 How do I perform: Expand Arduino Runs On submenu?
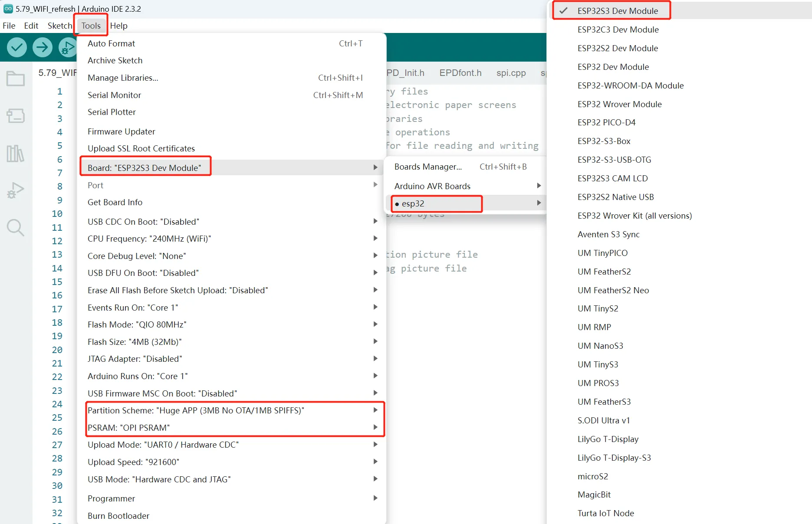pos(231,376)
